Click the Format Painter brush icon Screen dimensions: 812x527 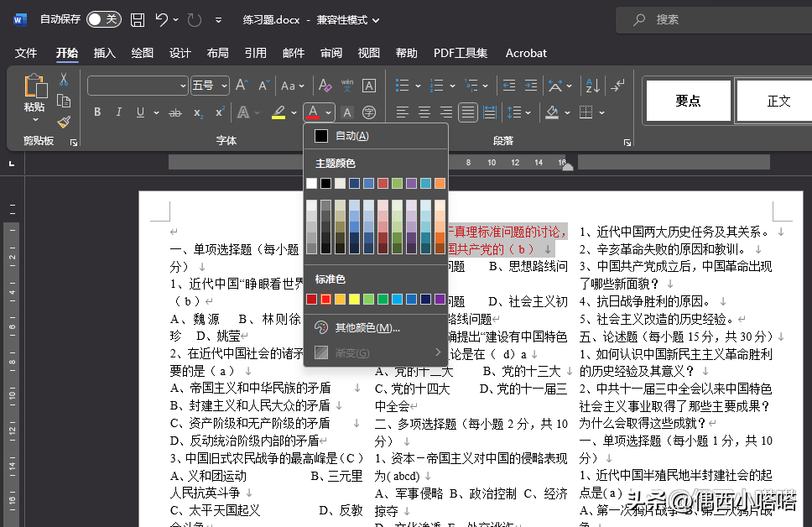[x=64, y=123]
